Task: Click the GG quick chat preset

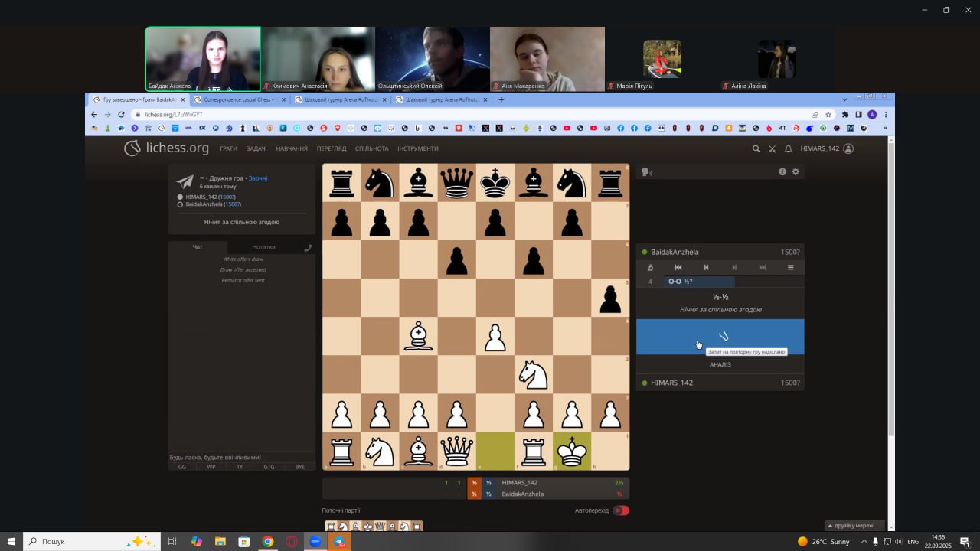Action: pyautogui.click(x=182, y=466)
